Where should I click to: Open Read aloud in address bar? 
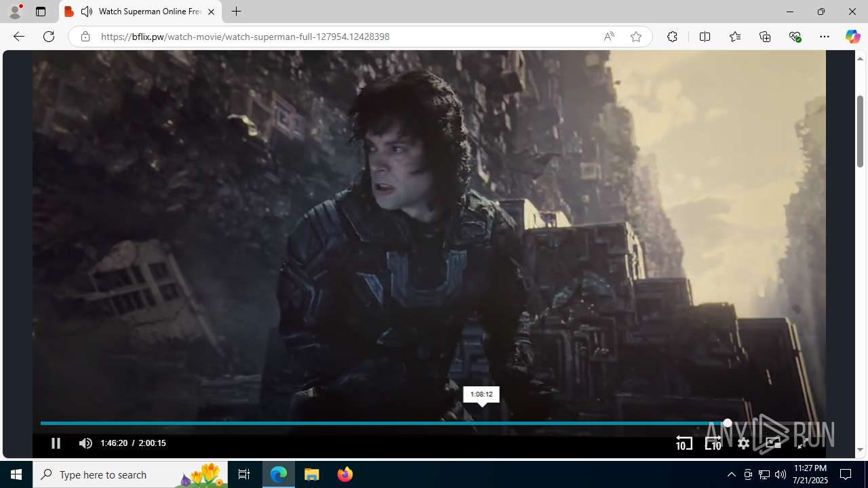(x=608, y=37)
